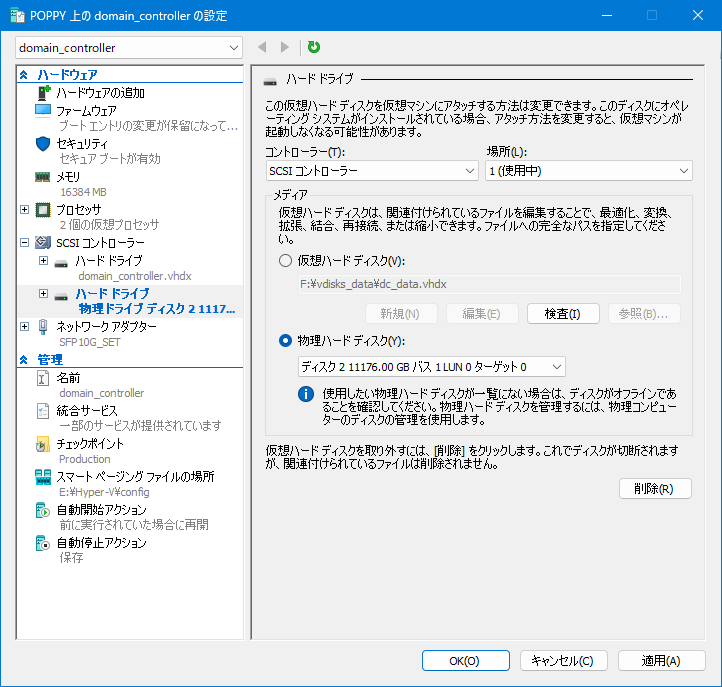Click the キャンセル(C) button

(564, 661)
